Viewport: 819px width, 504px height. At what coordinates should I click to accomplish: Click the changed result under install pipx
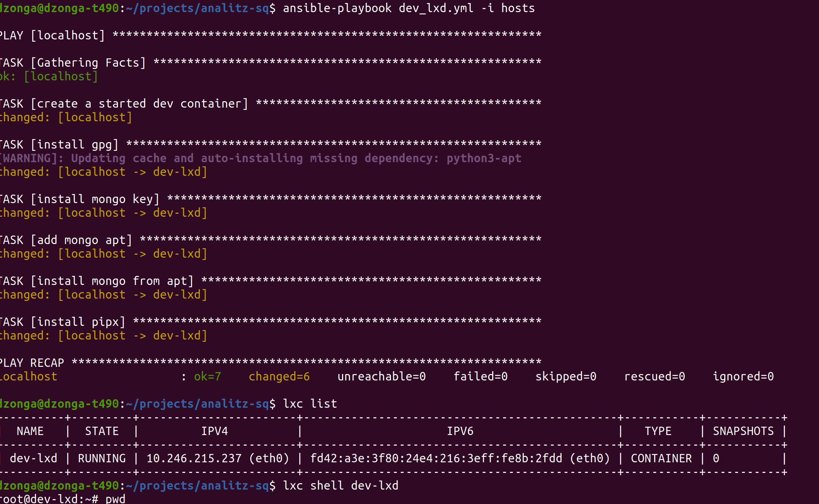point(104,335)
